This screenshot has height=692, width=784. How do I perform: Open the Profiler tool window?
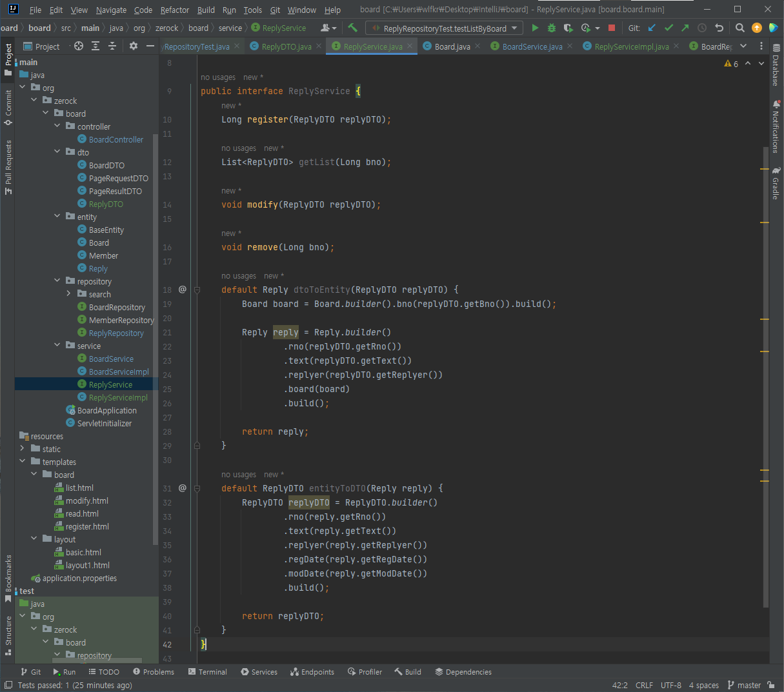[x=365, y=672]
